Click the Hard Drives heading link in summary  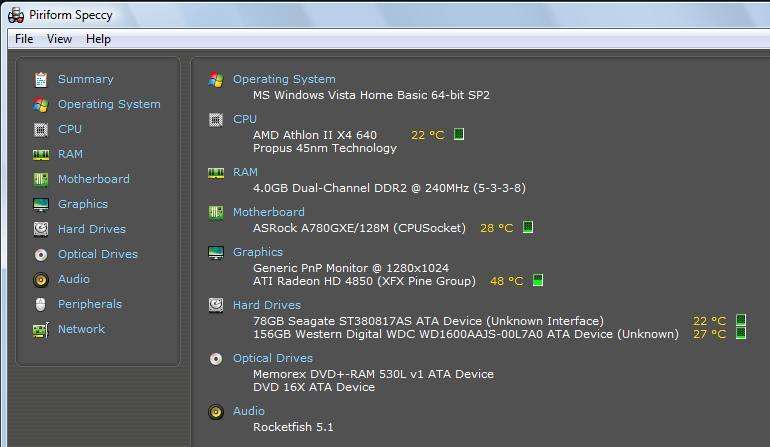267,305
